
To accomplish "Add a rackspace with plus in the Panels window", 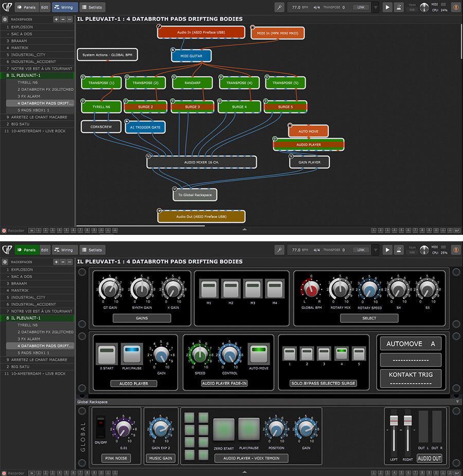I will pos(56,262).
